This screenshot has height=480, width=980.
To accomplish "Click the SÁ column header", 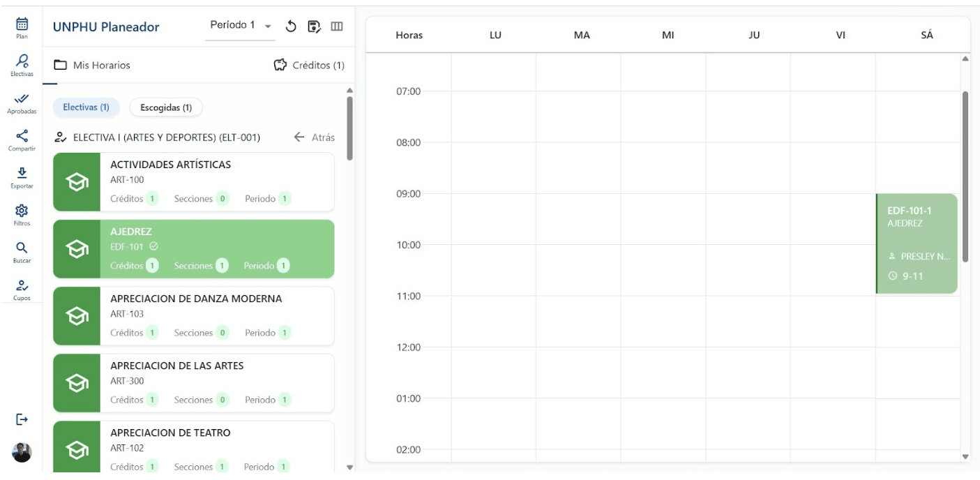I will 926,35.
